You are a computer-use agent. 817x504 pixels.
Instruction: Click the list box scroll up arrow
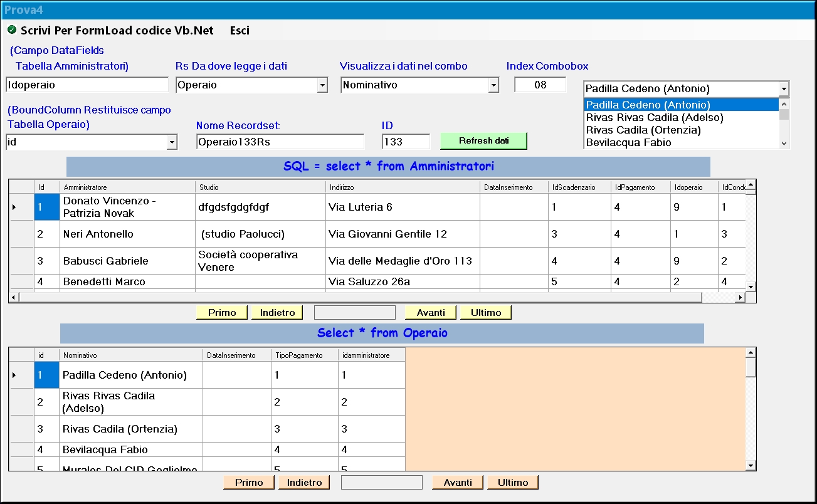coord(784,103)
